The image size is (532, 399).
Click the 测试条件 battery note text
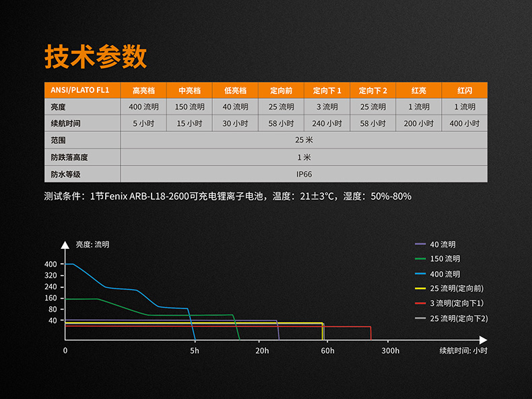pyautogui.click(x=227, y=196)
